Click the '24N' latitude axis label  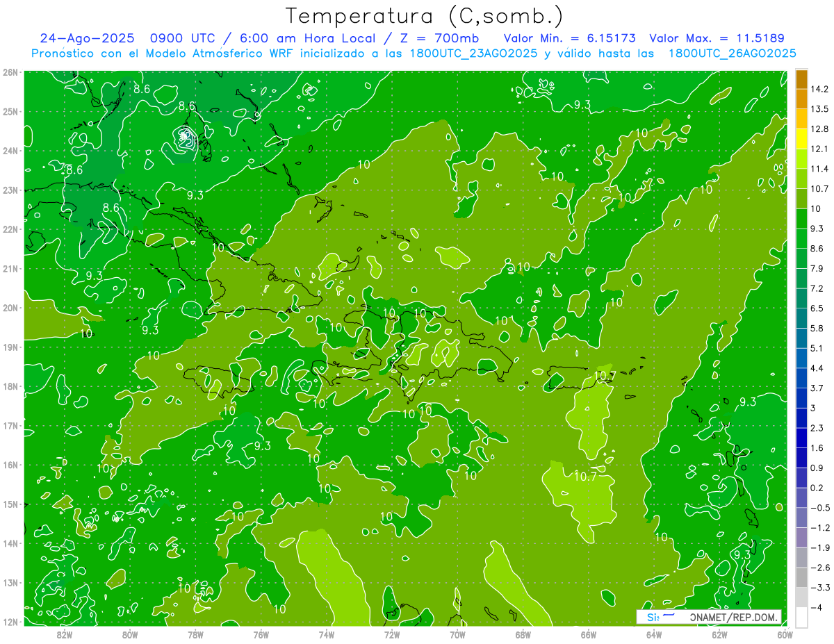(x=10, y=150)
